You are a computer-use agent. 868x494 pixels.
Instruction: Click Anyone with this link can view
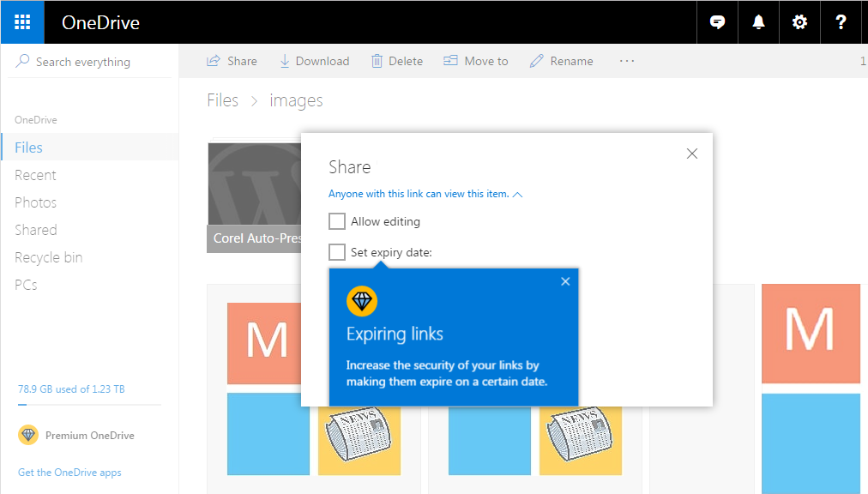click(419, 194)
